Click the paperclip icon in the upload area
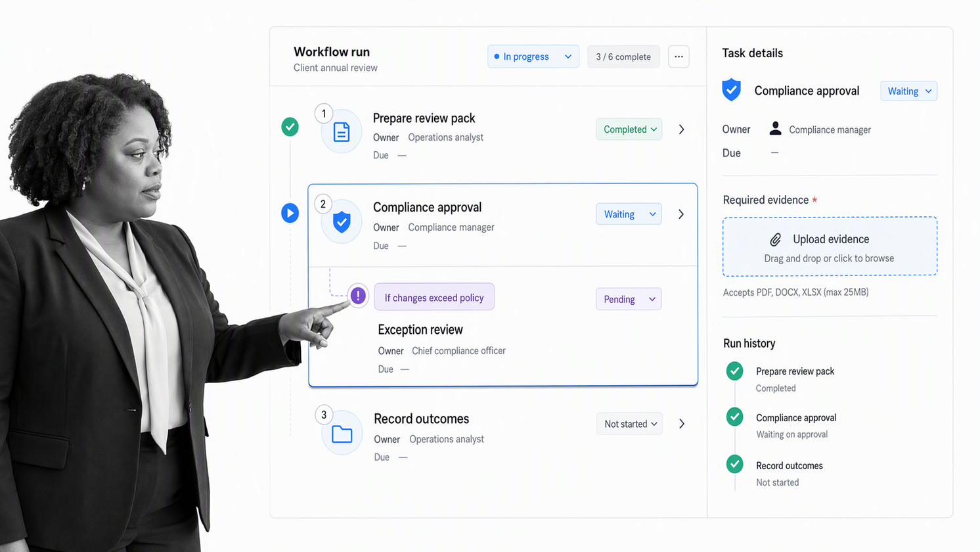Viewport: 980px width, 552px height. tap(776, 239)
